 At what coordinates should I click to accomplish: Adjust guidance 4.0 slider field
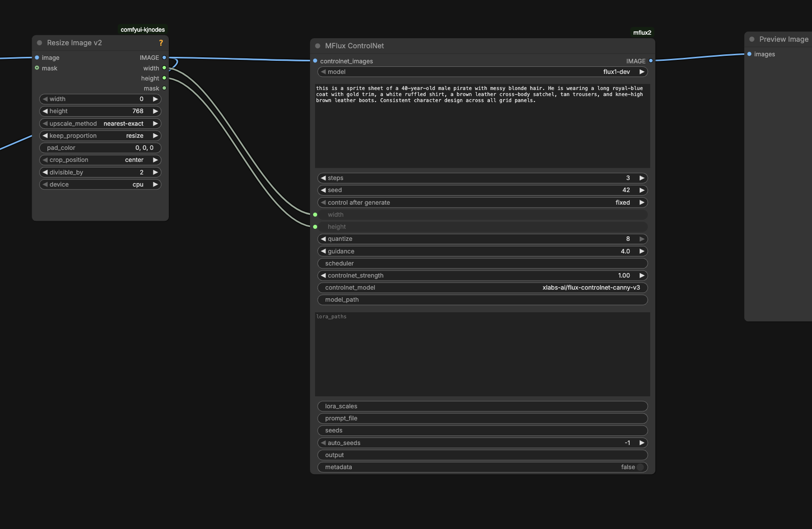[x=482, y=251]
